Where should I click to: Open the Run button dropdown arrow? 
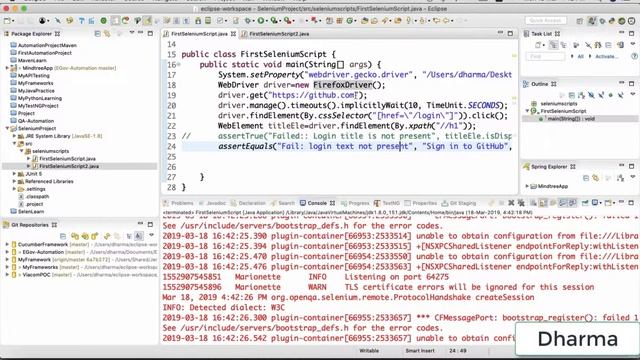coord(267,21)
